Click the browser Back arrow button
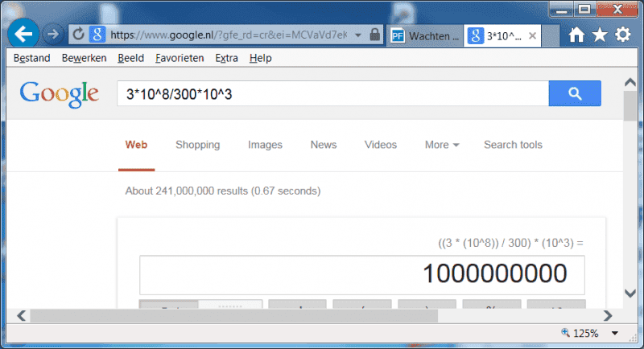The width and height of the screenshot is (644, 349). coord(24,35)
